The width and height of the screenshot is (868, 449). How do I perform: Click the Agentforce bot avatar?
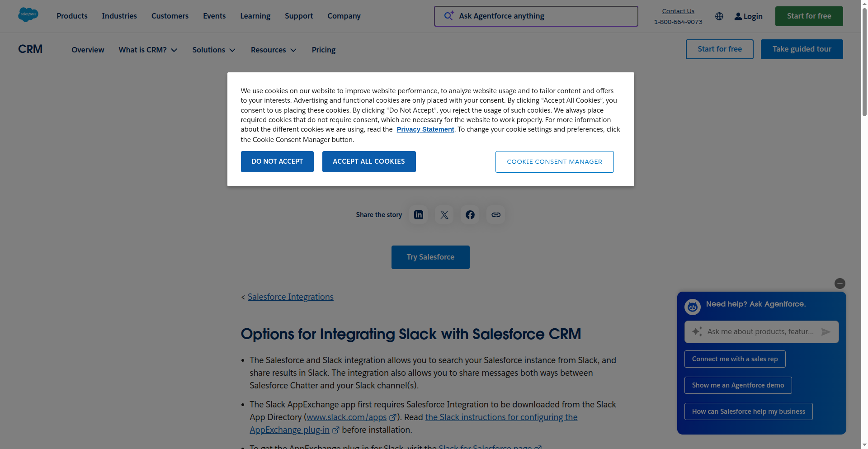click(x=693, y=307)
